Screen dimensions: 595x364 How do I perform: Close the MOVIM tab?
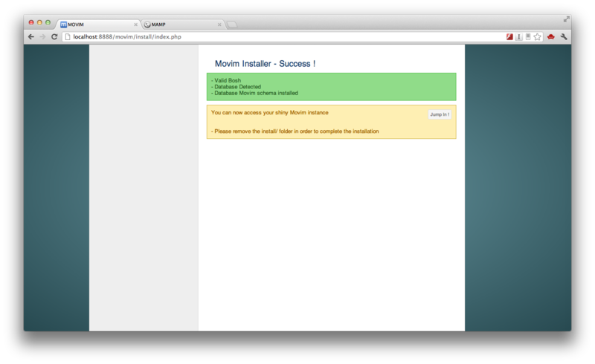tap(135, 25)
